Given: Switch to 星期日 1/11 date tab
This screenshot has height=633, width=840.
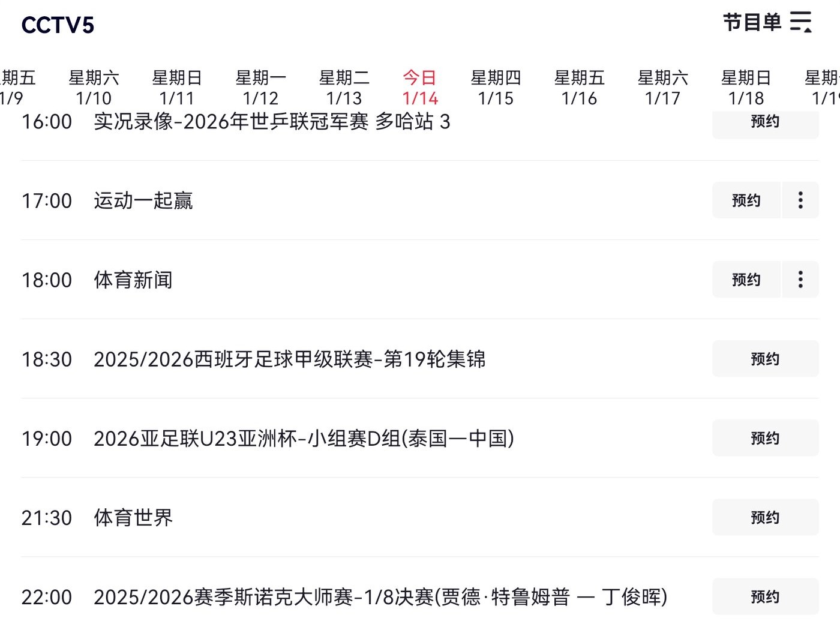Looking at the screenshot, I should pyautogui.click(x=177, y=88).
